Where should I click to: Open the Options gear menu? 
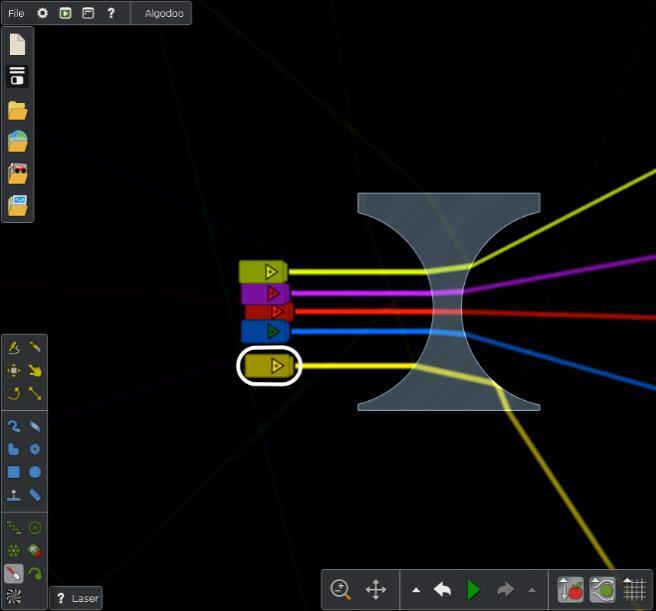point(42,13)
